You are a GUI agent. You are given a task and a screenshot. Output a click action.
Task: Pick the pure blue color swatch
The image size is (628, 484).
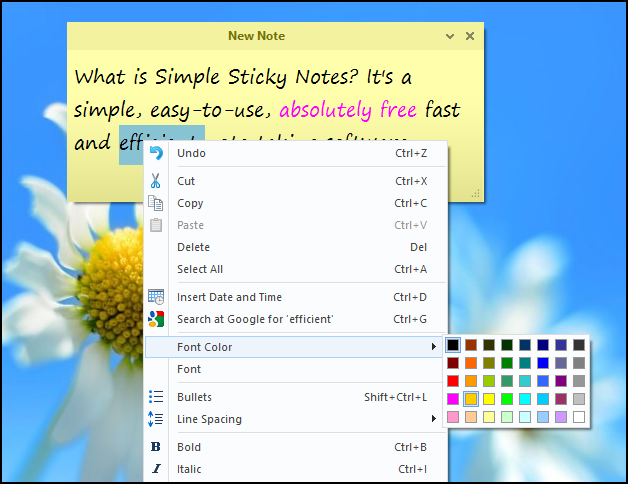(543, 363)
